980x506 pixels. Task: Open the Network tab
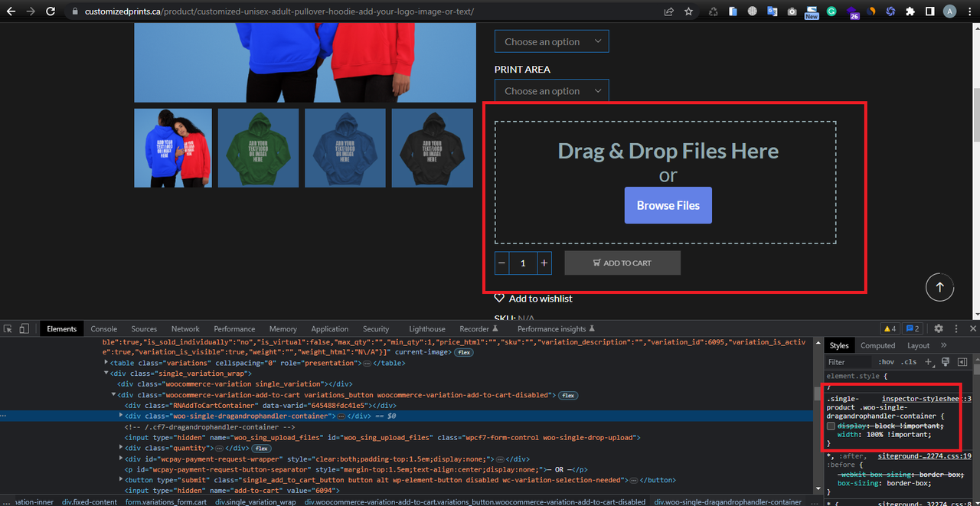pyautogui.click(x=185, y=329)
